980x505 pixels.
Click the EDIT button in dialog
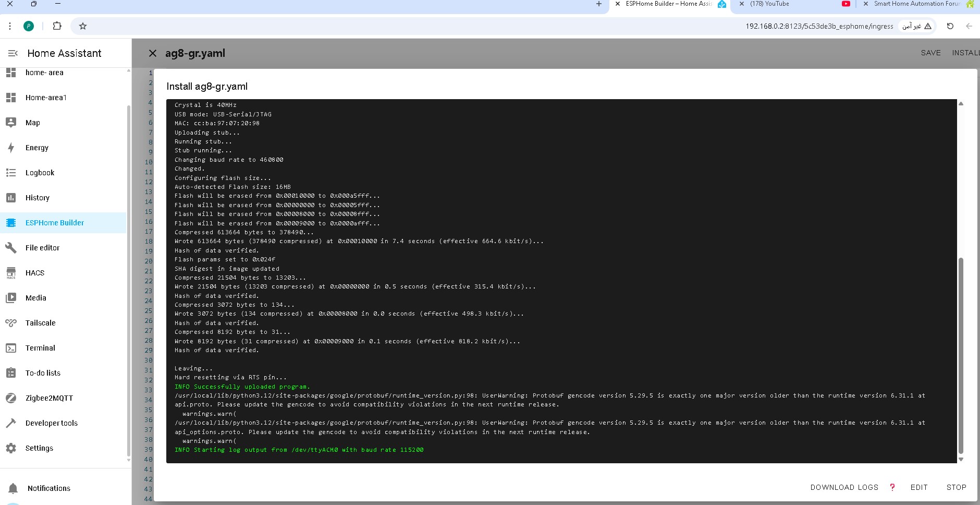[918, 487]
